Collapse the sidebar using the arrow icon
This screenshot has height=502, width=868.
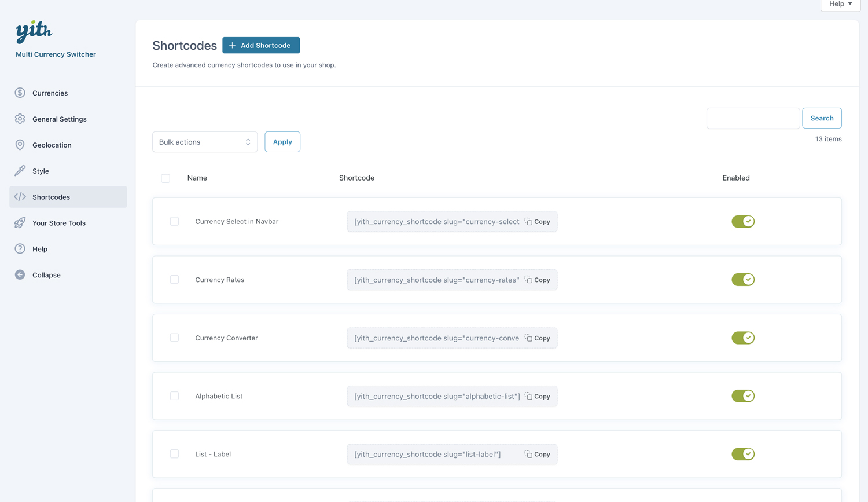20,275
